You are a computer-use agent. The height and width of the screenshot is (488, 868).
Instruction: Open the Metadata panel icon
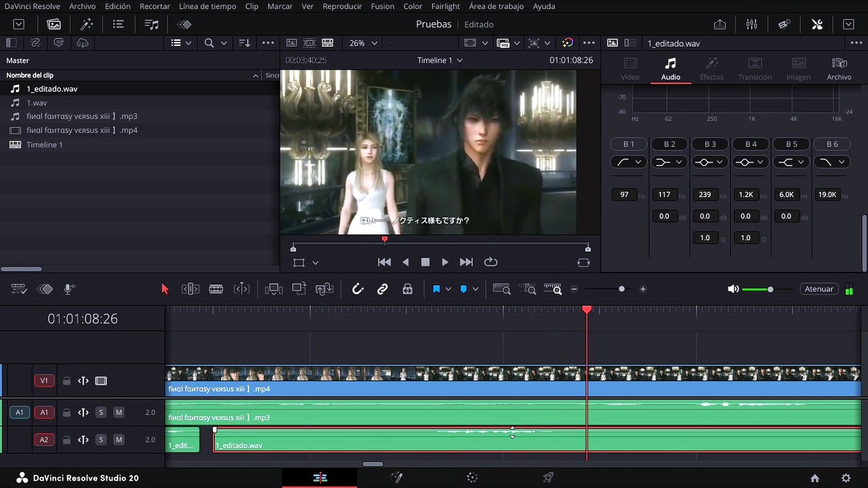pyautogui.click(x=784, y=24)
